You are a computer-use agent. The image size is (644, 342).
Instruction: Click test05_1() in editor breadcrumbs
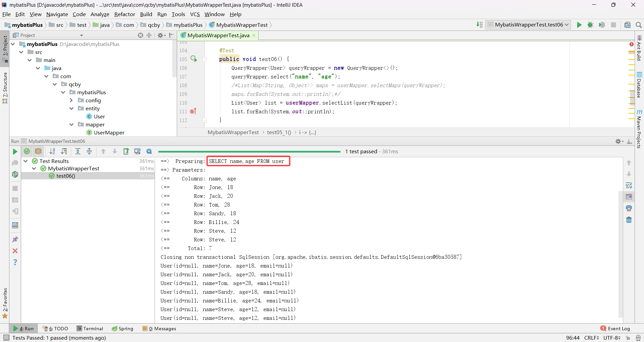click(279, 132)
